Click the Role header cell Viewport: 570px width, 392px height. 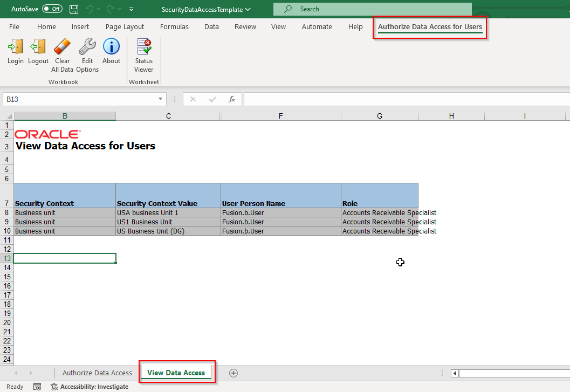click(380, 196)
